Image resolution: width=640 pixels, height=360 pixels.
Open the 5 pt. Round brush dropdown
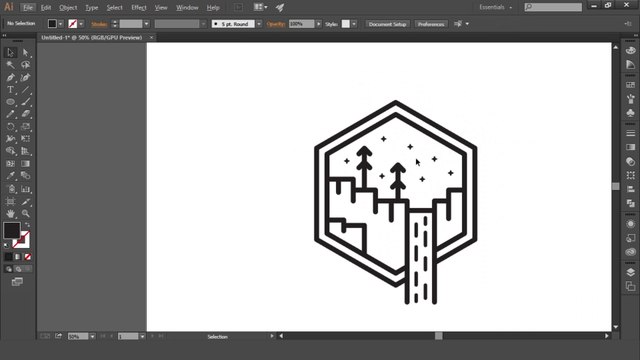(x=259, y=24)
